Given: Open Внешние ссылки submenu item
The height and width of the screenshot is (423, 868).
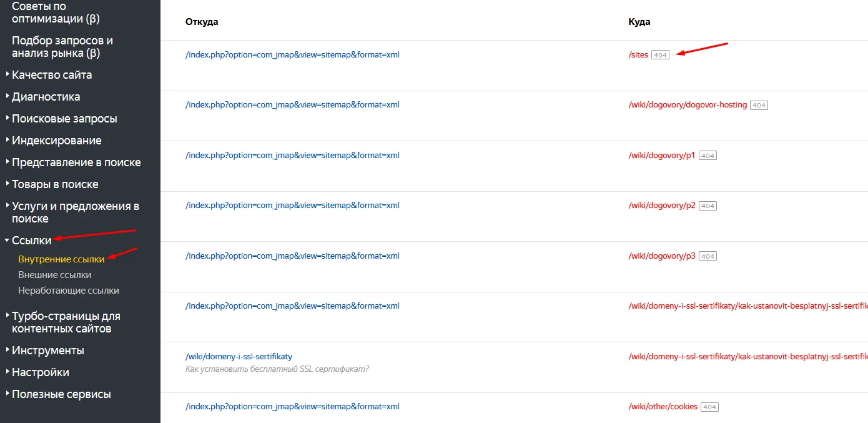Looking at the screenshot, I should click(x=55, y=275).
